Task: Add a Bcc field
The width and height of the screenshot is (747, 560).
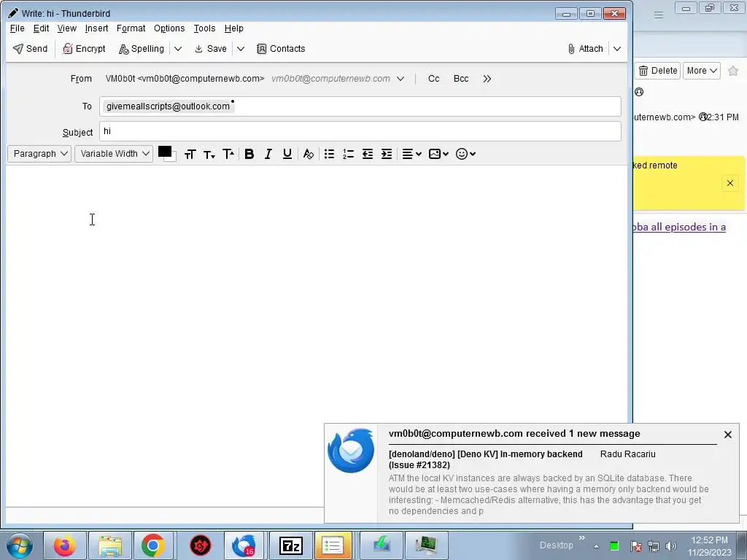Action: pyautogui.click(x=461, y=79)
